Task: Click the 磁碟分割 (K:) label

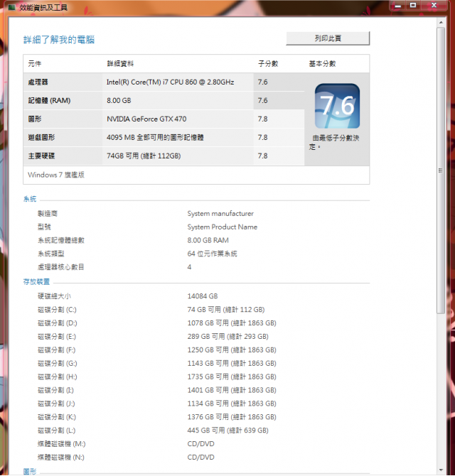Action: [x=57, y=417]
